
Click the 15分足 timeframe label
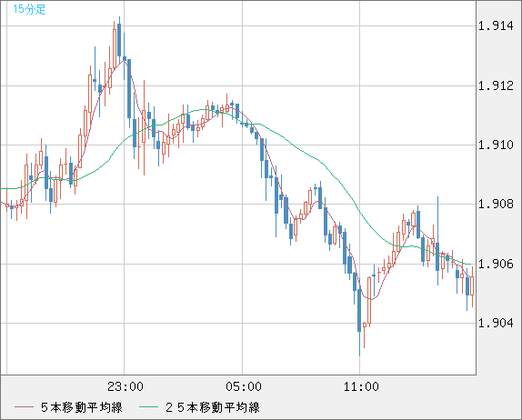(29, 9)
